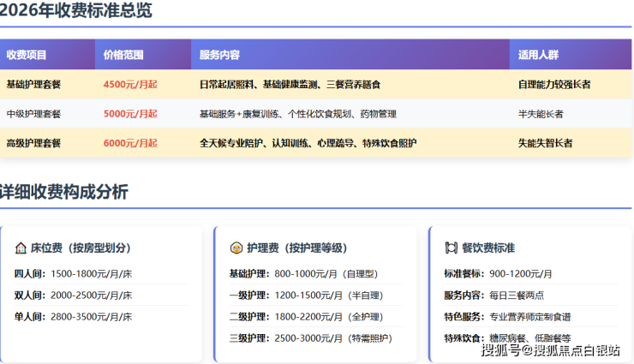
Task: Select the 高级护理套餐 row label
Action: [33, 143]
